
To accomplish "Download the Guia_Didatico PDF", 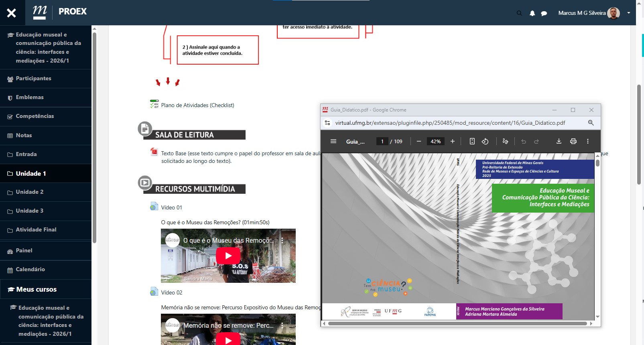I will (x=559, y=141).
